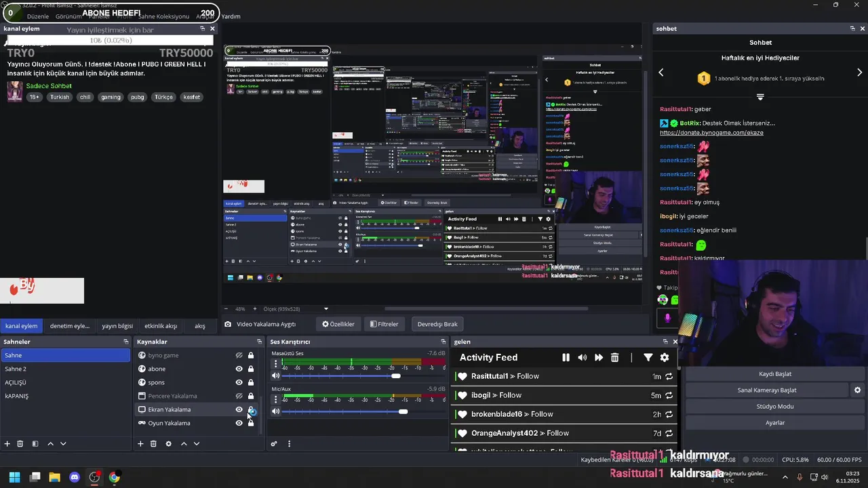Open scene filters icon in Sahneler
This screenshot has width=868, height=488.
tap(35, 444)
